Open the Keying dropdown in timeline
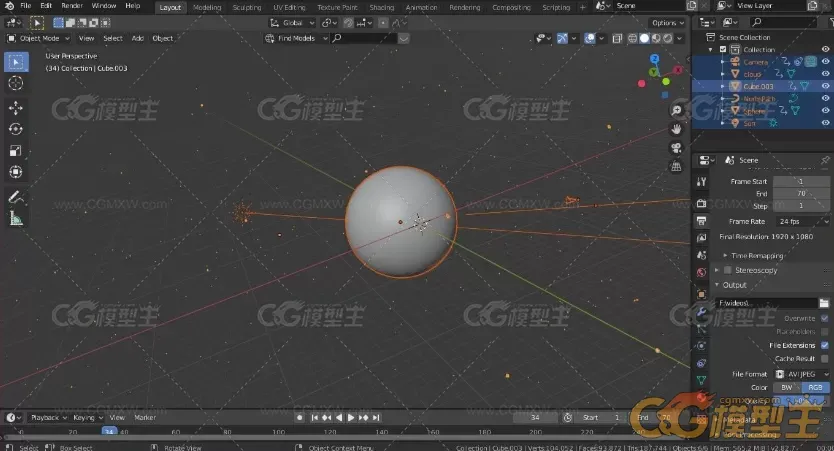The width and height of the screenshot is (834, 451). [x=88, y=417]
